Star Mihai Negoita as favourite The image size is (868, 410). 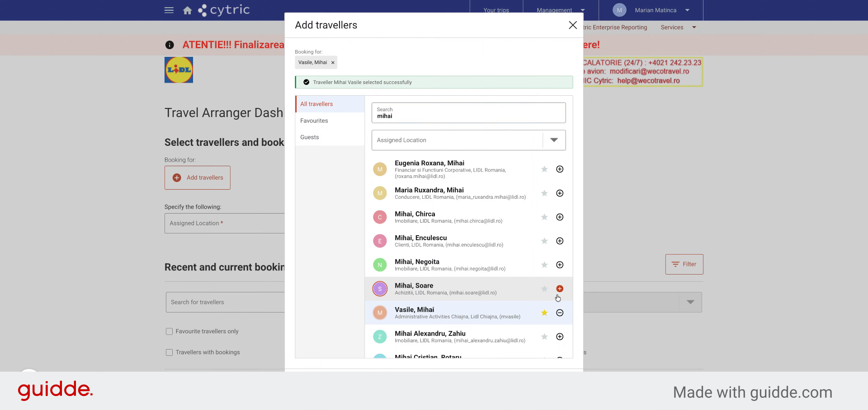544,265
